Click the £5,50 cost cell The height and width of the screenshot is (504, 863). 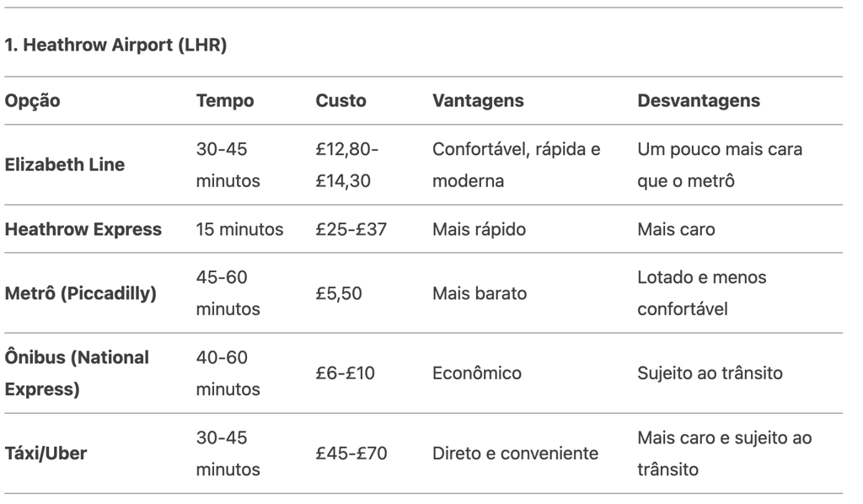pos(339,293)
